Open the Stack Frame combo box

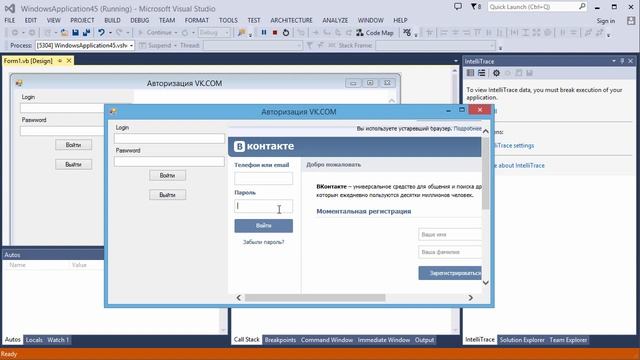click(436, 45)
